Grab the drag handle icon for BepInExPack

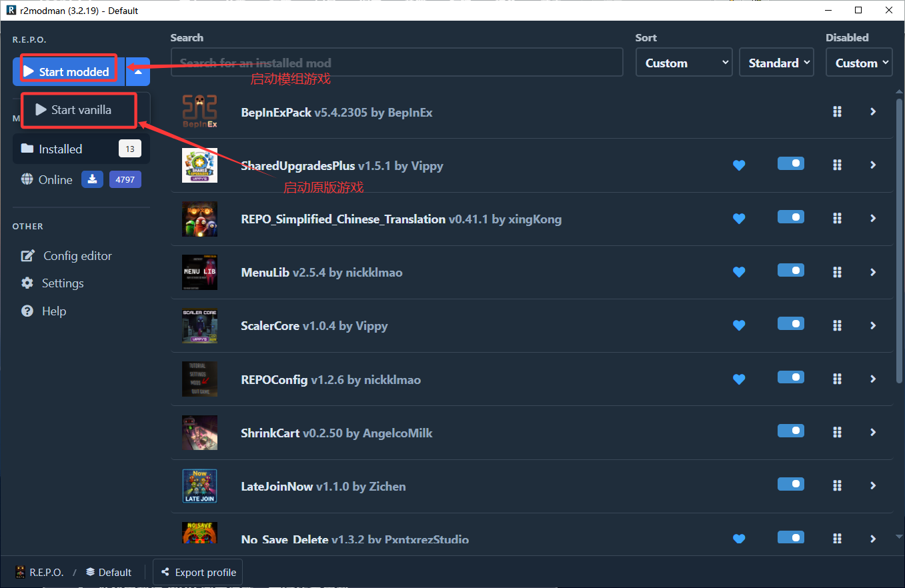[x=837, y=112]
